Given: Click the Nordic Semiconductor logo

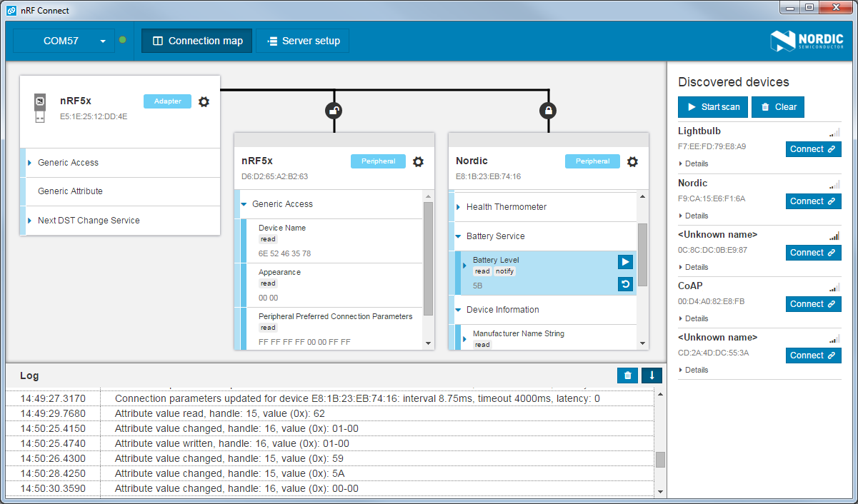Looking at the screenshot, I should click(x=807, y=41).
